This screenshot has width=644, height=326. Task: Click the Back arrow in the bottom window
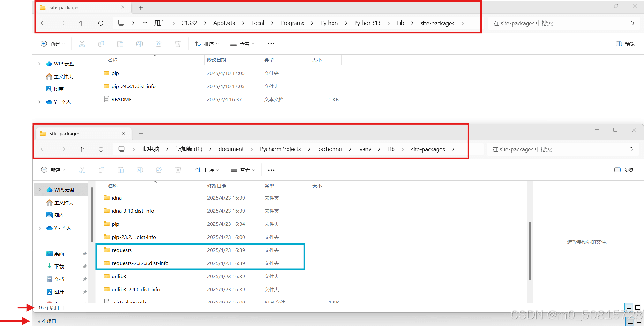(x=44, y=149)
